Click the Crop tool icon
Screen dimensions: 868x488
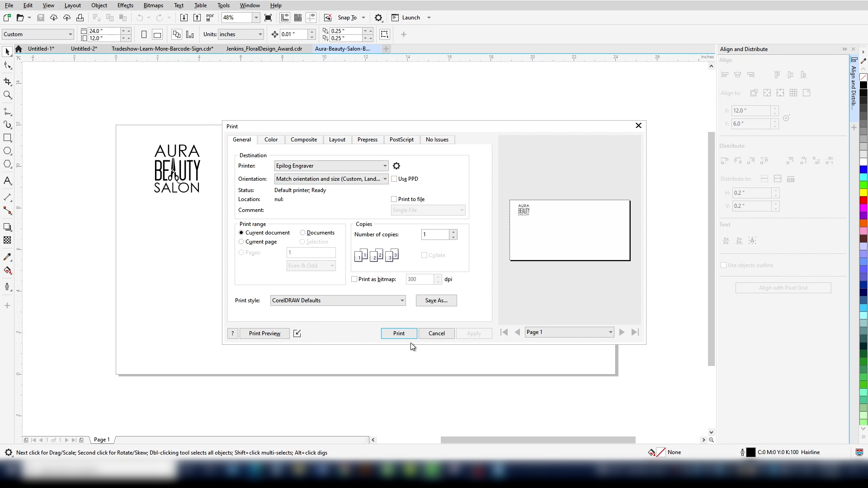tap(7, 82)
